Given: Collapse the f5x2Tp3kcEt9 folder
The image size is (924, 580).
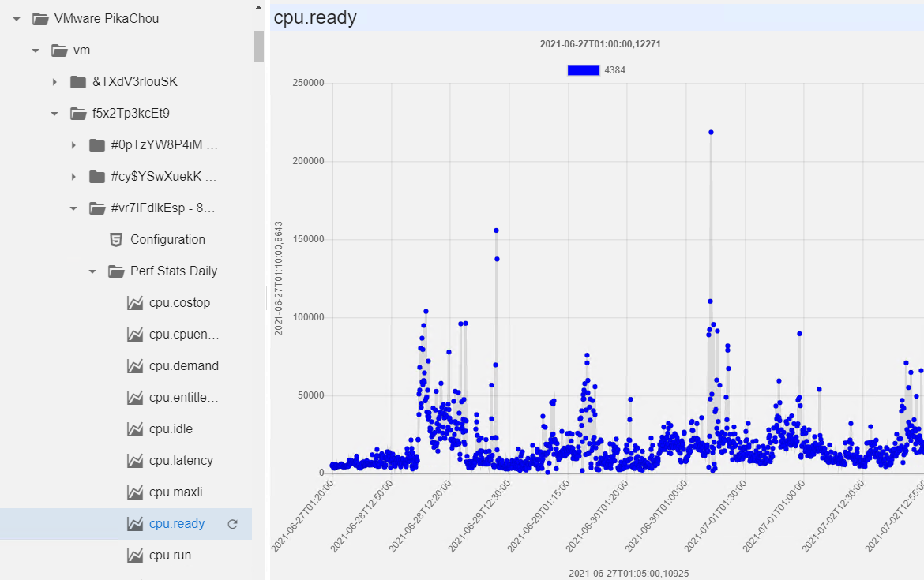Looking at the screenshot, I should pos(54,114).
